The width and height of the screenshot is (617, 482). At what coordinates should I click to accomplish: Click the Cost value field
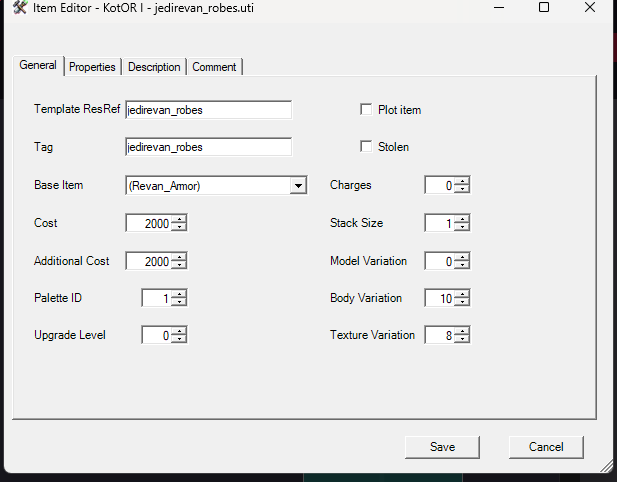coord(149,223)
